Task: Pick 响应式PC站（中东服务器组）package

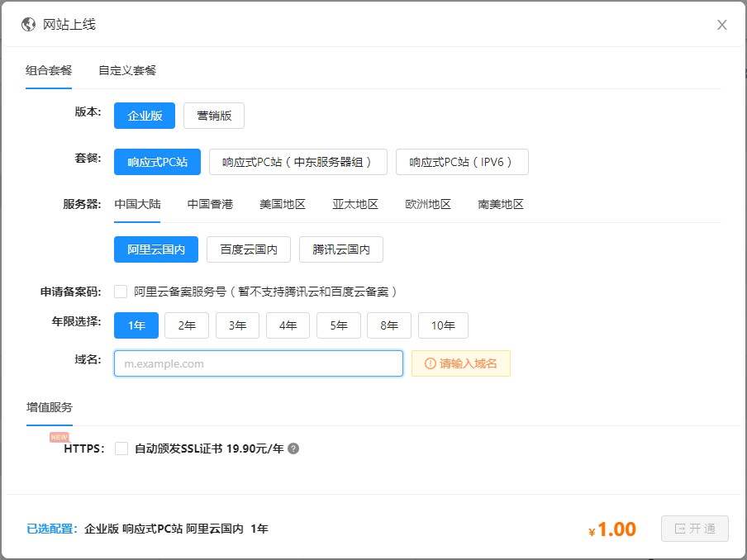Action: click(297, 162)
